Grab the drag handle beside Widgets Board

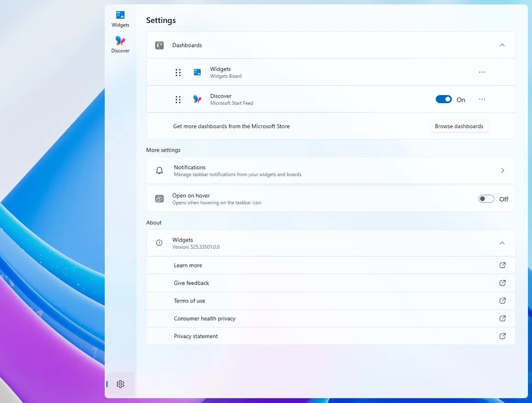tap(178, 72)
